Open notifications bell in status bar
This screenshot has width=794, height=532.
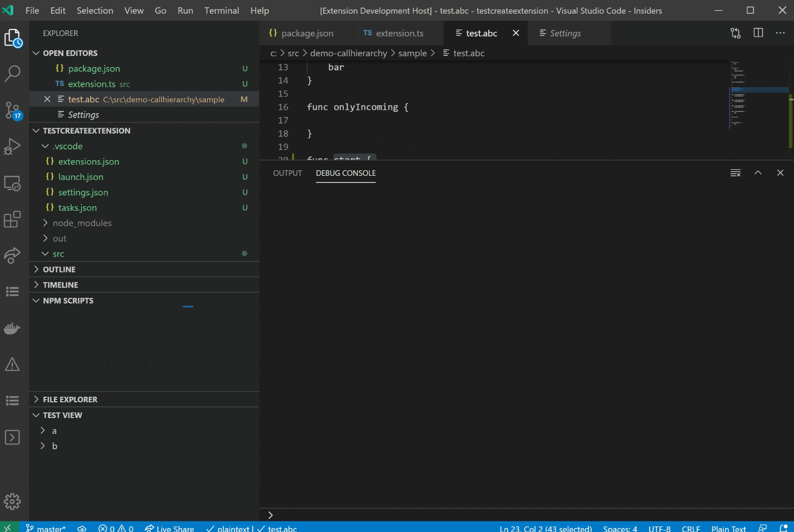pyautogui.click(x=783, y=528)
